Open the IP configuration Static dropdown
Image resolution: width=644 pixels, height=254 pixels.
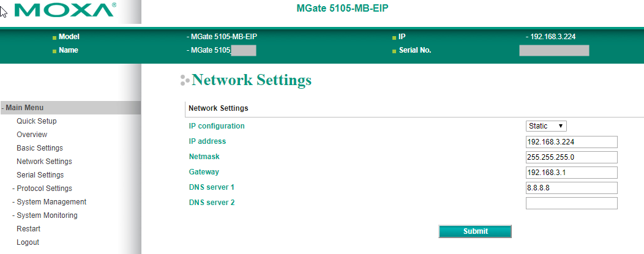[546, 126]
